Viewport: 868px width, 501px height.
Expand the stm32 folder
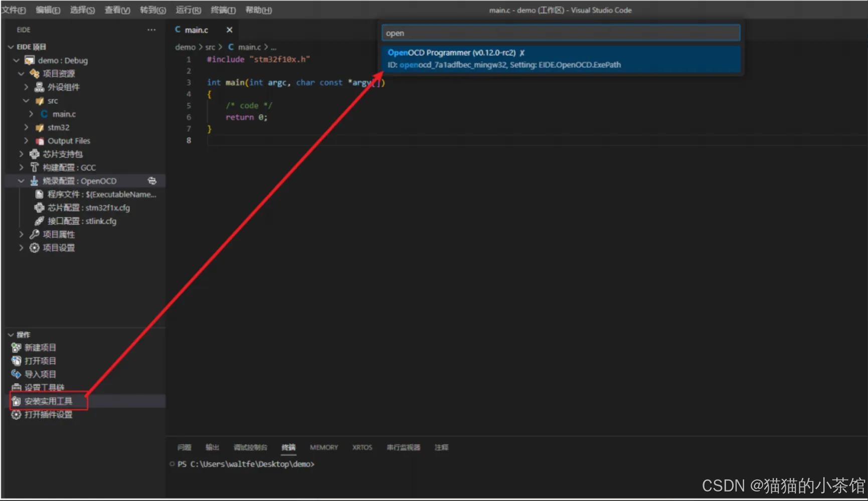pyautogui.click(x=26, y=127)
